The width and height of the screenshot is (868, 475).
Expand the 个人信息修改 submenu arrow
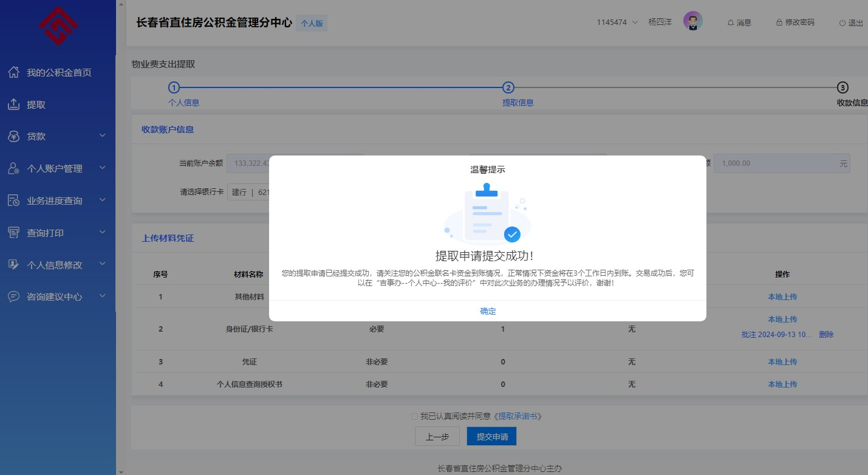[x=103, y=264]
